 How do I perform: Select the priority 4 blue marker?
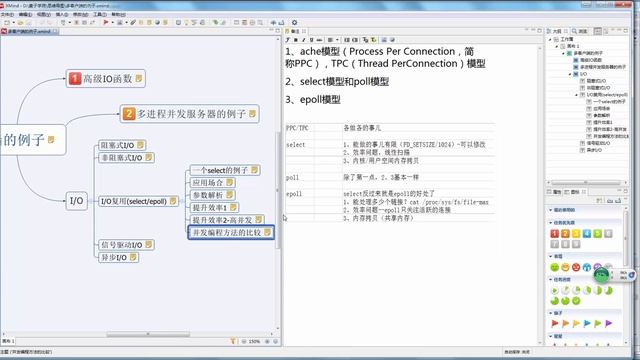pyautogui.click(x=587, y=233)
